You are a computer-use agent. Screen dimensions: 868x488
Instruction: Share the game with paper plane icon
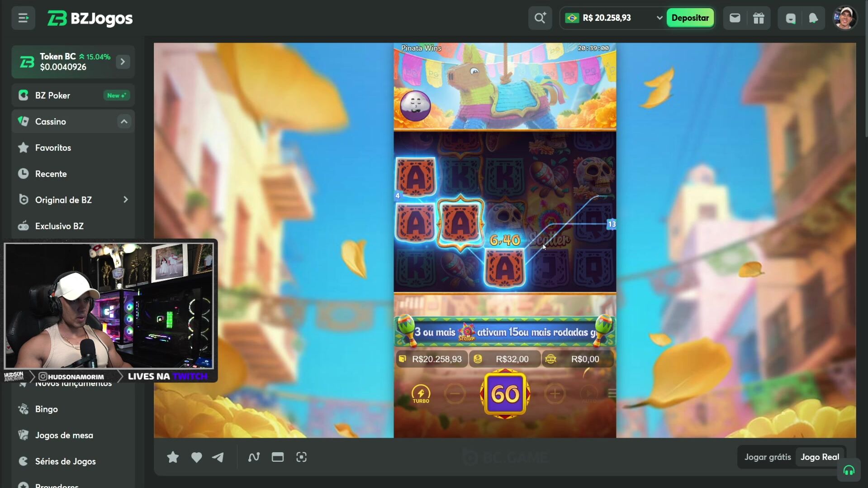218,457
